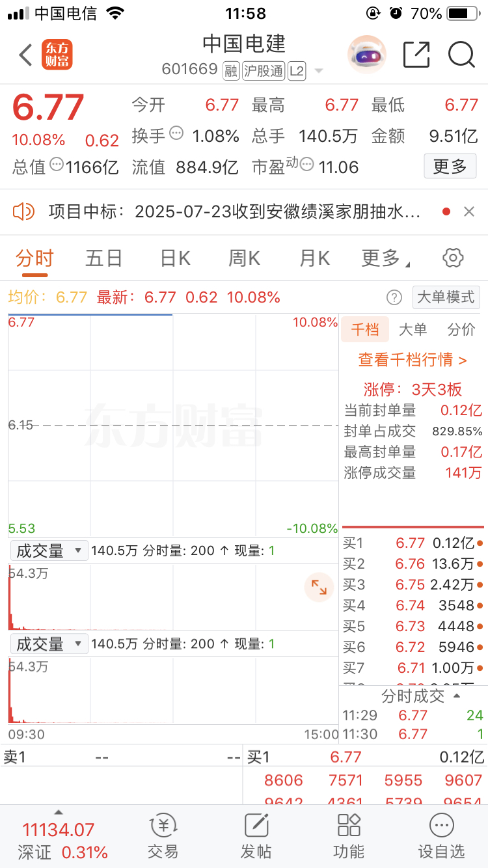Select the 分时 chart tab

point(34,258)
